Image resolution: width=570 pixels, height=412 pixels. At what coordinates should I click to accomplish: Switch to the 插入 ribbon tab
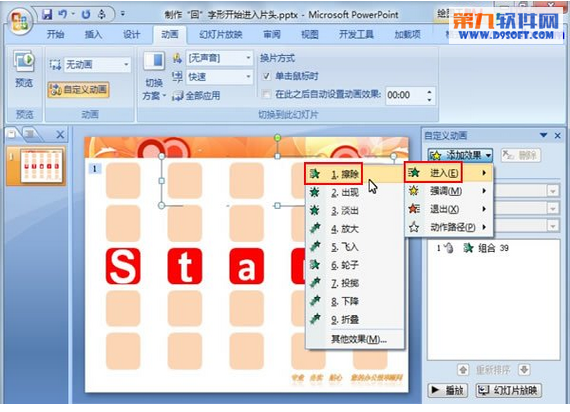93,35
